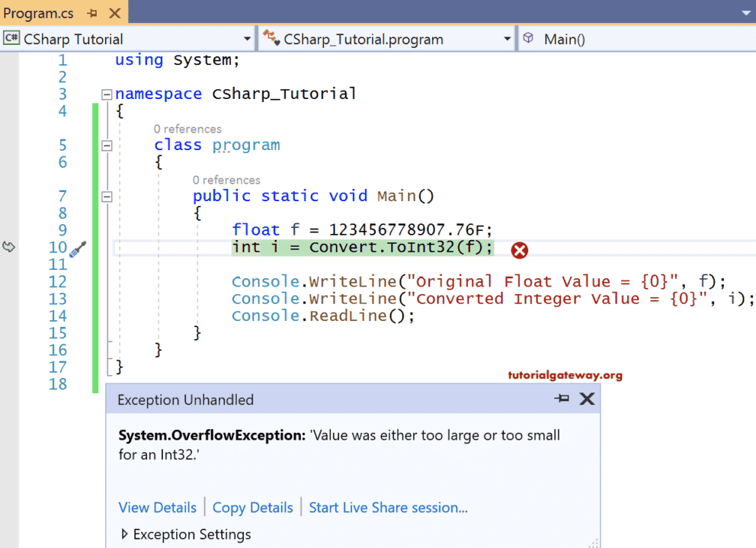Click the red error icon on line 10

[519, 250]
